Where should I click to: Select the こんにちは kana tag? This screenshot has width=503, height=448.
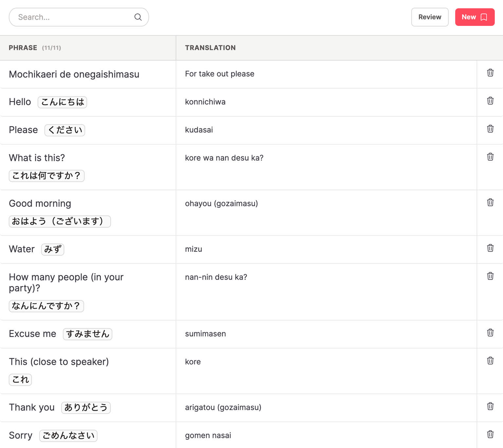[x=62, y=102]
